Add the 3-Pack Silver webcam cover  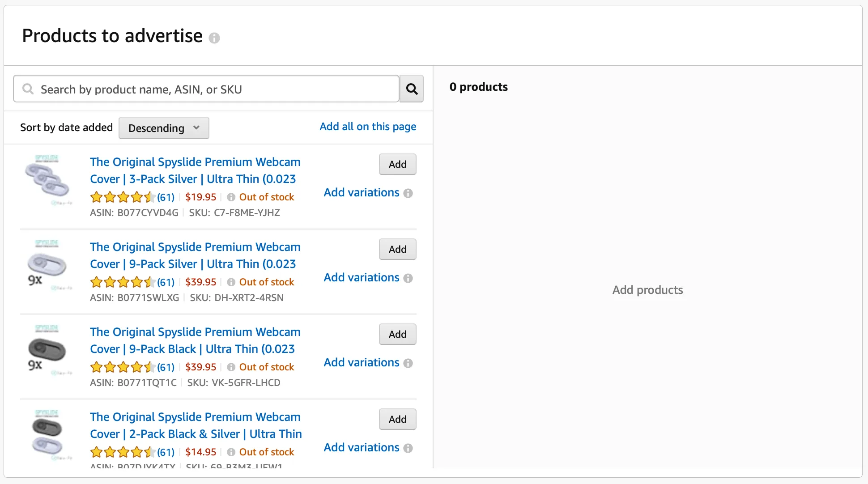[398, 164]
